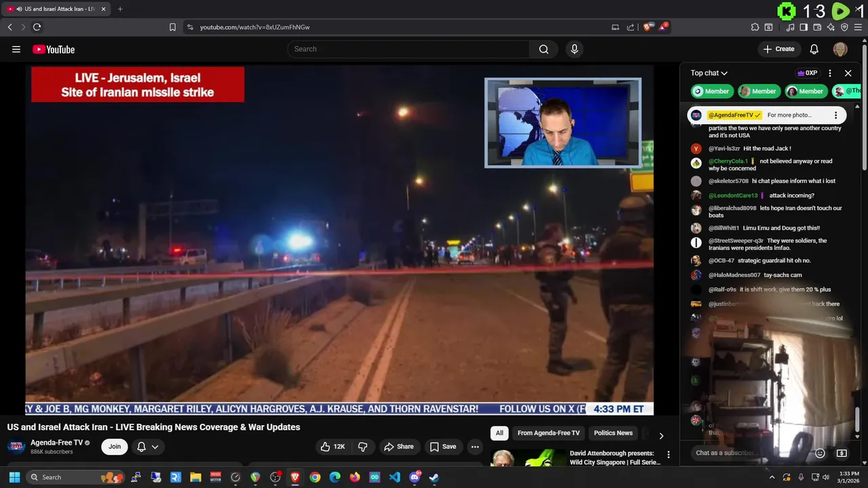Close the live chat panel
868x488 pixels.
pos(848,73)
